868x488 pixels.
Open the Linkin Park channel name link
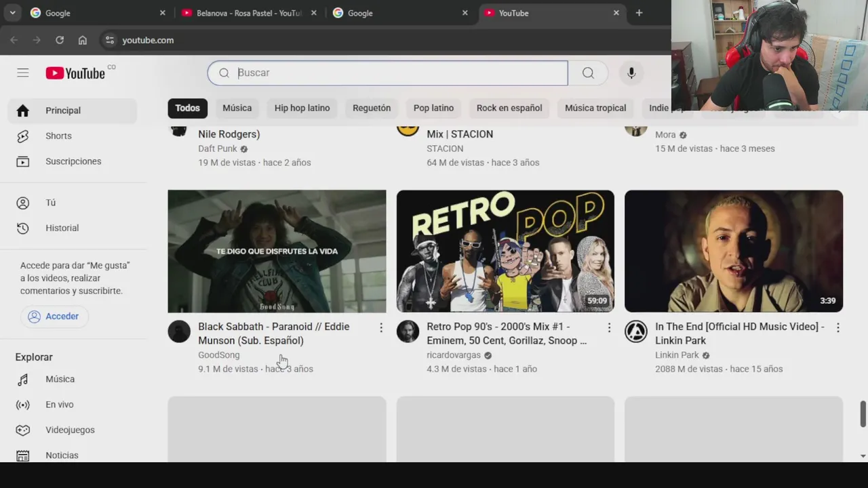pos(677,355)
